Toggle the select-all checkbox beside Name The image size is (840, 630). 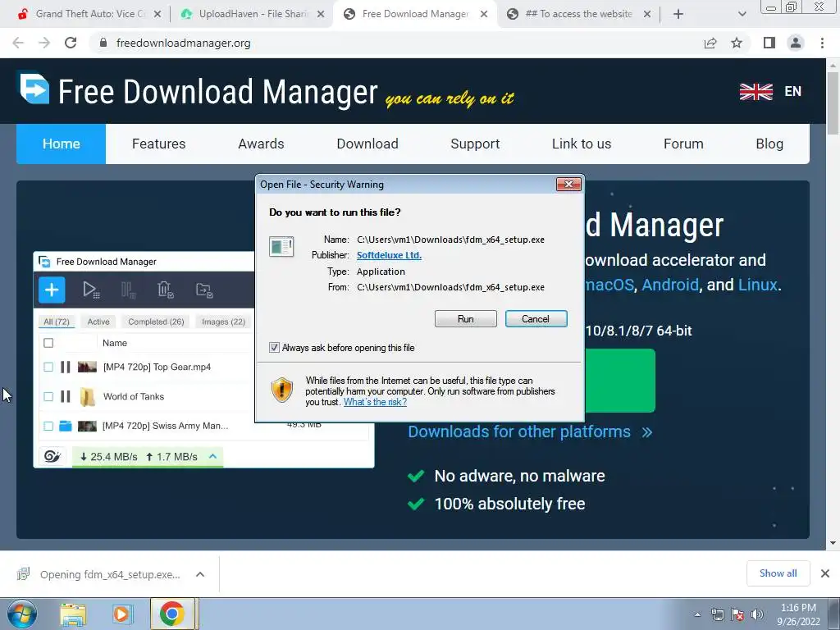48,343
